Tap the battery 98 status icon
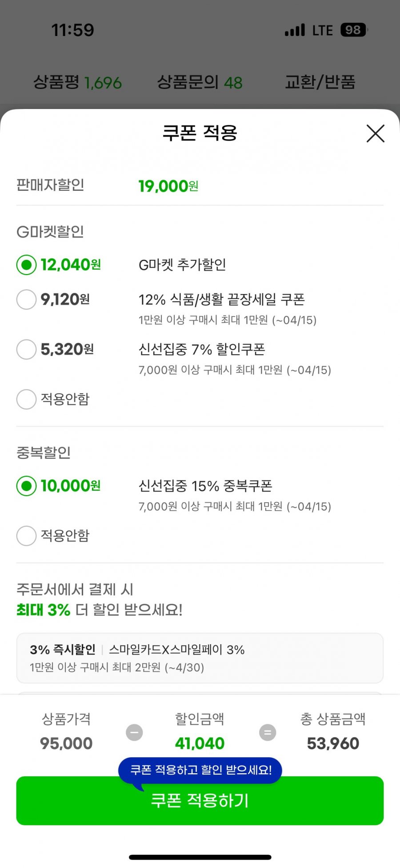The height and width of the screenshot is (868, 400). [x=354, y=30]
